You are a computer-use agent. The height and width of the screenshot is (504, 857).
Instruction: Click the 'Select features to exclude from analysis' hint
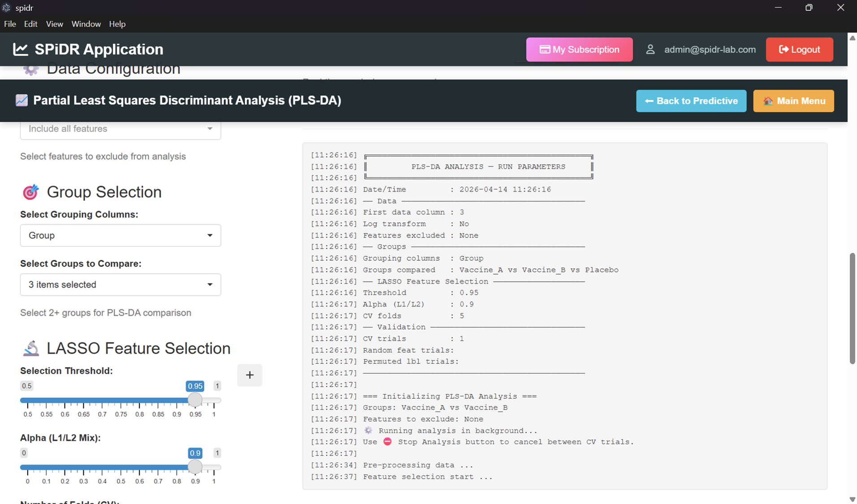click(x=103, y=156)
